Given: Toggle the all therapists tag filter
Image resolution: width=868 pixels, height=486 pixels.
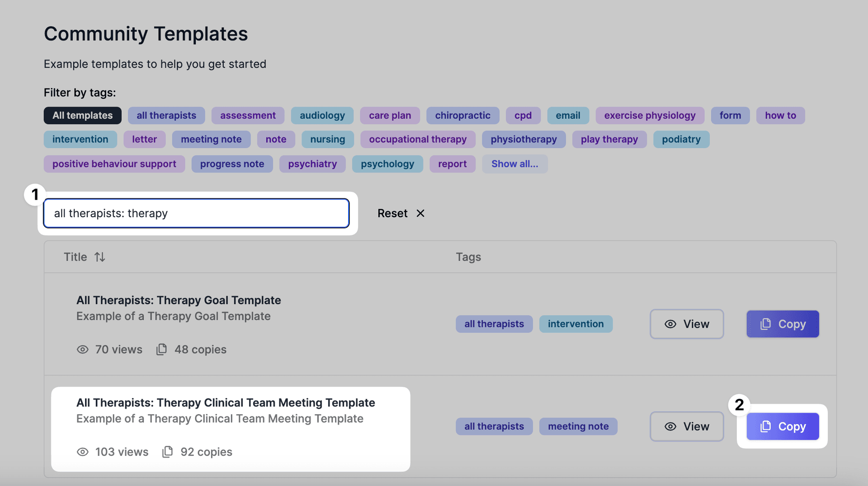Looking at the screenshot, I should [x=166, y=115].
